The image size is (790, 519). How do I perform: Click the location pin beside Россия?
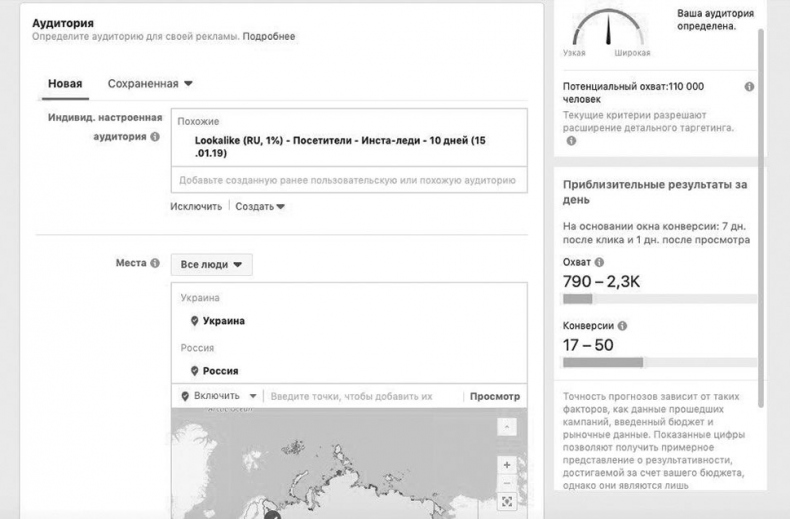(x=194, y=371)
